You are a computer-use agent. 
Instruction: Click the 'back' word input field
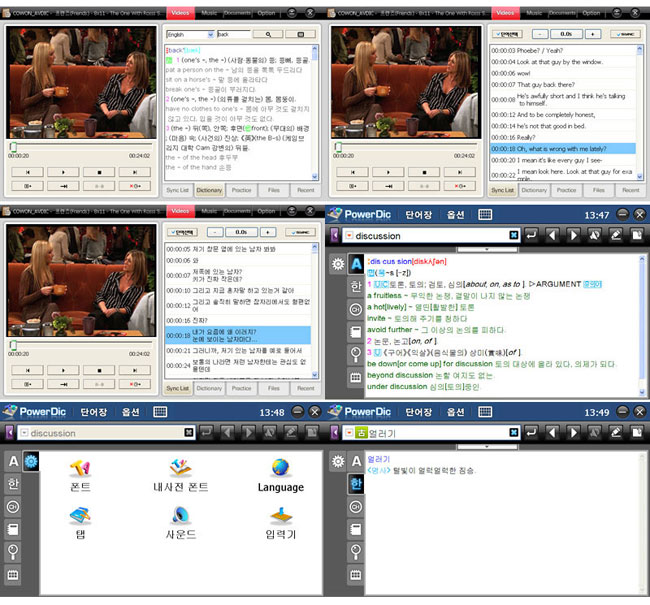tap(234, 34)
